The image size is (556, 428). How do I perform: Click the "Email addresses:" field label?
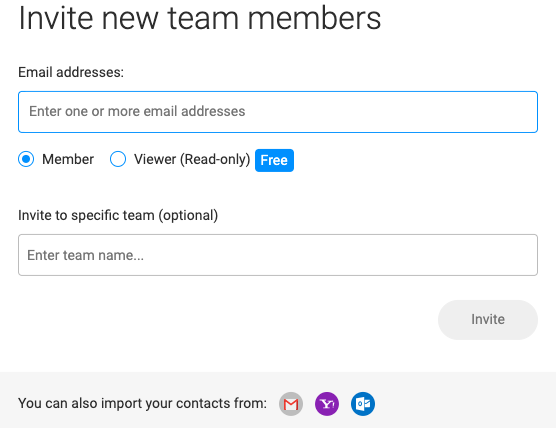(x=71, y=72)
